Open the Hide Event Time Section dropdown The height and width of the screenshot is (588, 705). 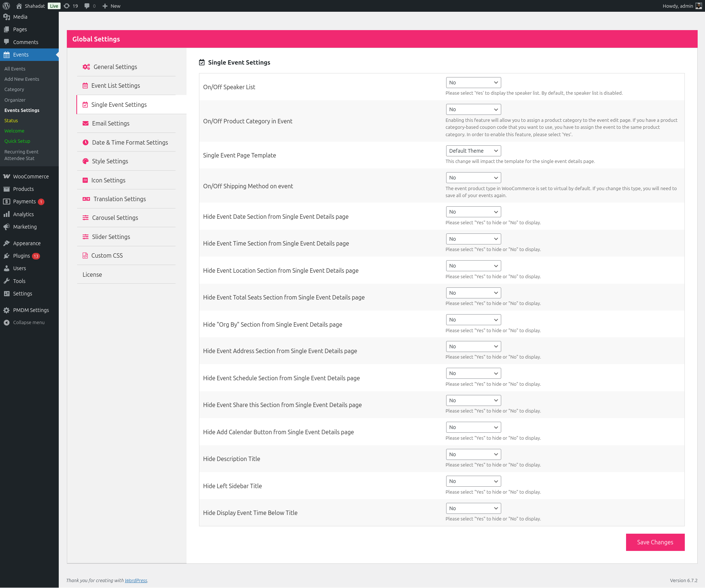473,239
